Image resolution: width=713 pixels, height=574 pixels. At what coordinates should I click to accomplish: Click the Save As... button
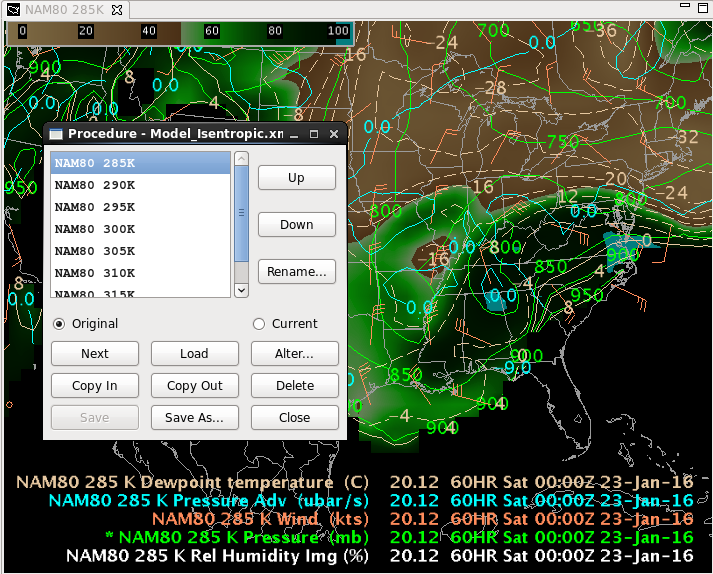click(195, 418)
